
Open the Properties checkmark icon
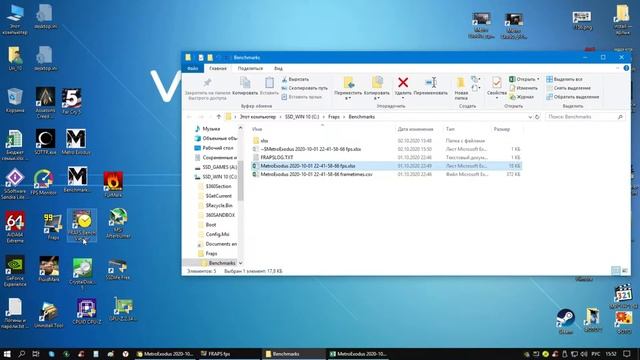[x=496, y=83]
